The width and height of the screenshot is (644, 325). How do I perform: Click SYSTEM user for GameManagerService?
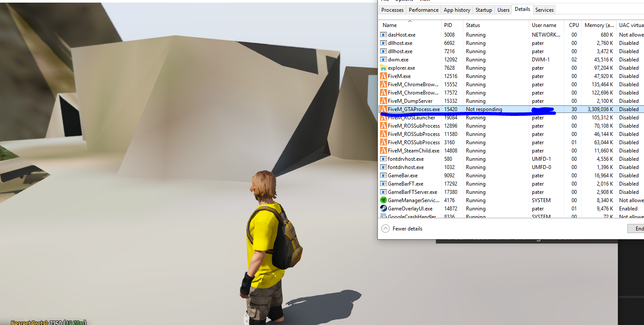coord(541,200)
